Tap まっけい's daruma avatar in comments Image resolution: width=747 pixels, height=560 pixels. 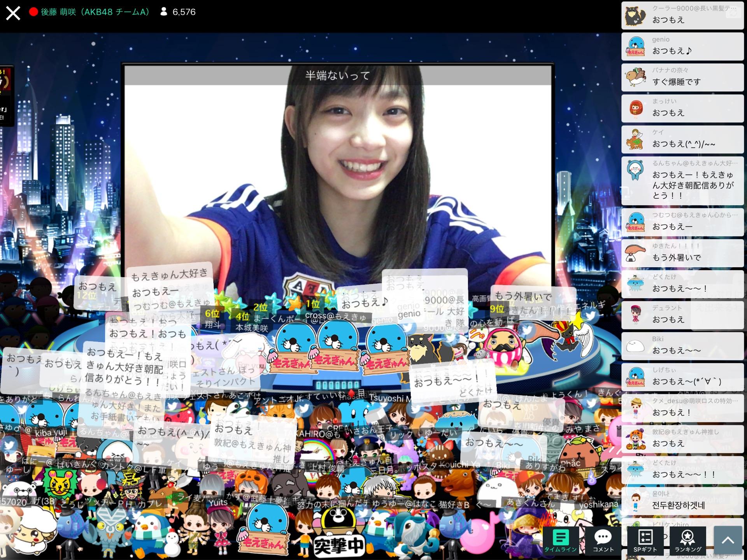636,108
